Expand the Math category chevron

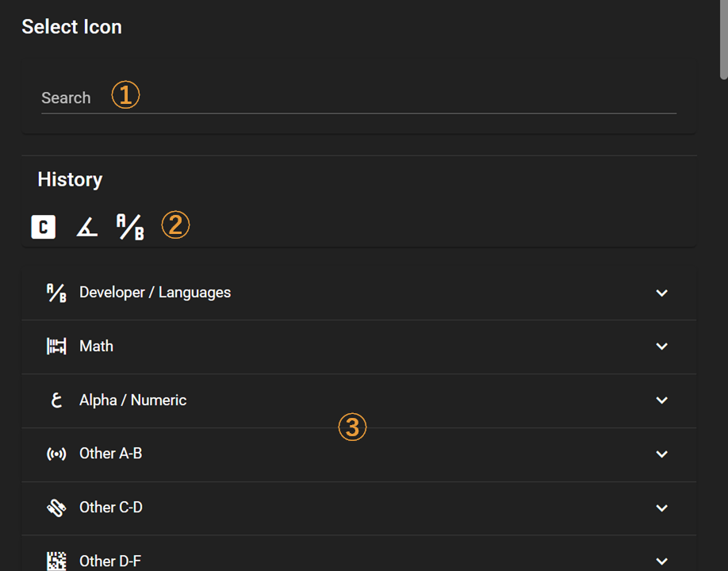tap(661, 347)
